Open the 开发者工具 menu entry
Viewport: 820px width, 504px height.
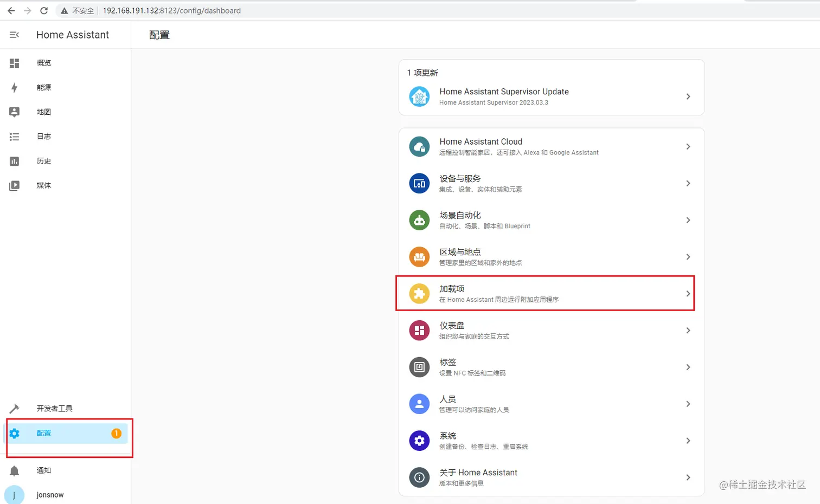(x=55, y=409)
